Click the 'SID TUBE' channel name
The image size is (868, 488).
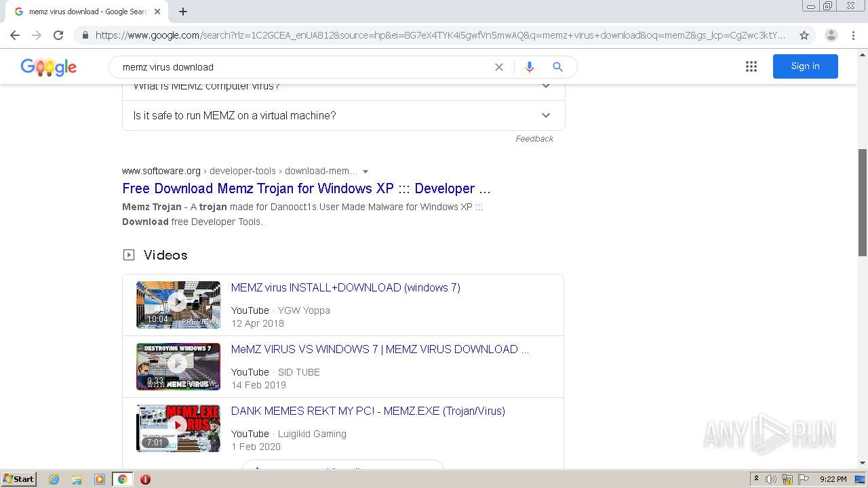coord(299,372)
